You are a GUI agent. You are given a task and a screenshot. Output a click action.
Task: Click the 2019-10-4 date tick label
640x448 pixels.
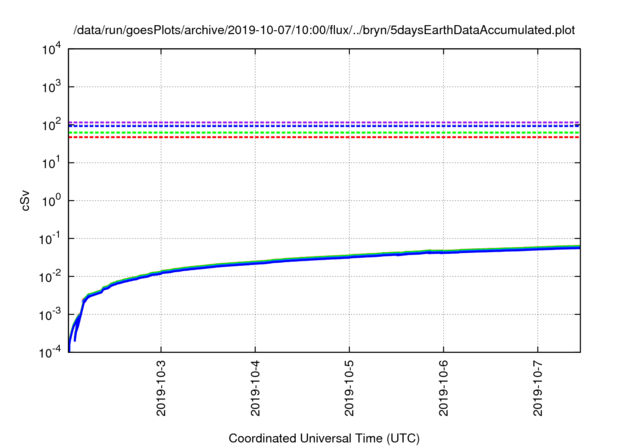coord(255,388)
